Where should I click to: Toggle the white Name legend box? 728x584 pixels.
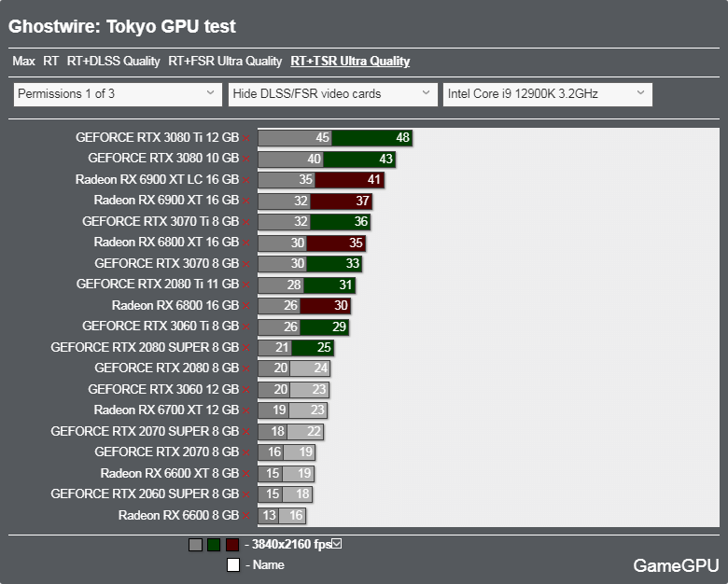(233, 565)
